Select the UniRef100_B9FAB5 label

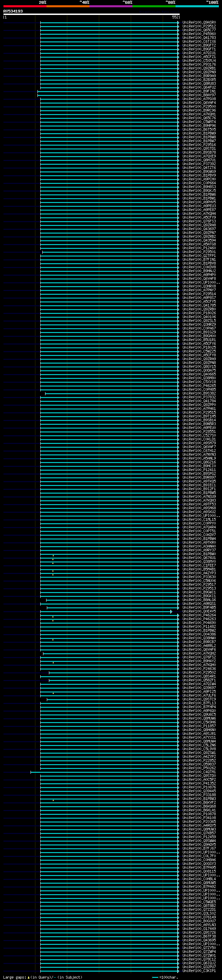click(199, 608)
